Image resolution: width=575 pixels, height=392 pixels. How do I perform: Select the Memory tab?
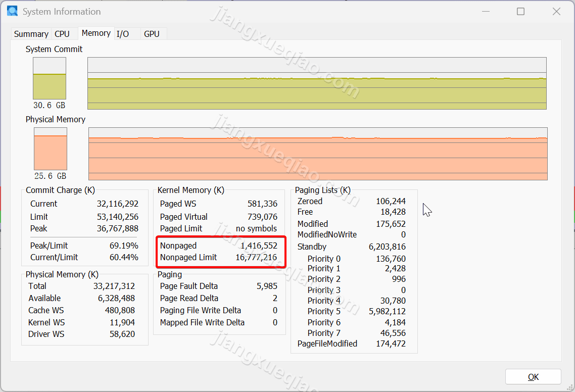pos(96,33)
